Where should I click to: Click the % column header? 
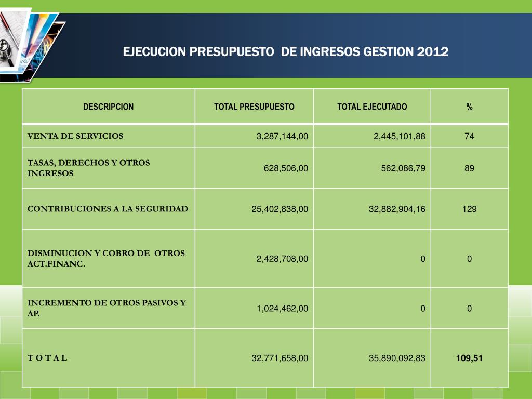click(469, 107)
